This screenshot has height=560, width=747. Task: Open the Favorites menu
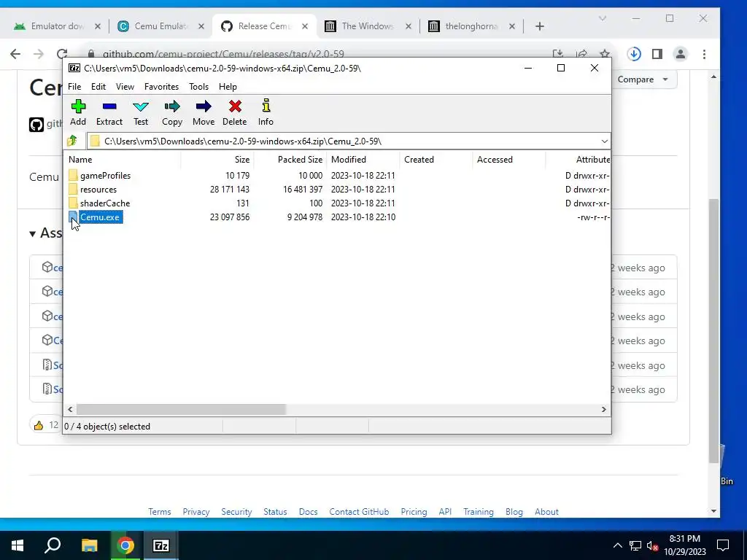coord(161,87)
